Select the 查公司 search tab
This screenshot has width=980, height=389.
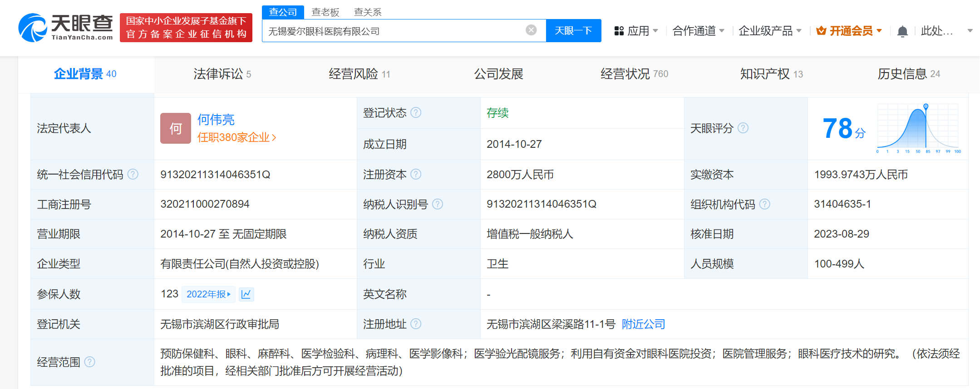coord(283,12)
